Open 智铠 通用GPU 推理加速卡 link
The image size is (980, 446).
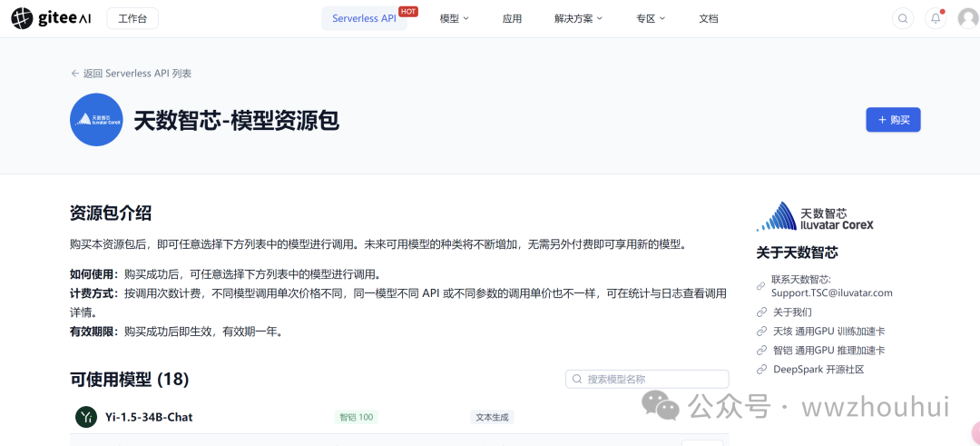click(x=828, y=351)
